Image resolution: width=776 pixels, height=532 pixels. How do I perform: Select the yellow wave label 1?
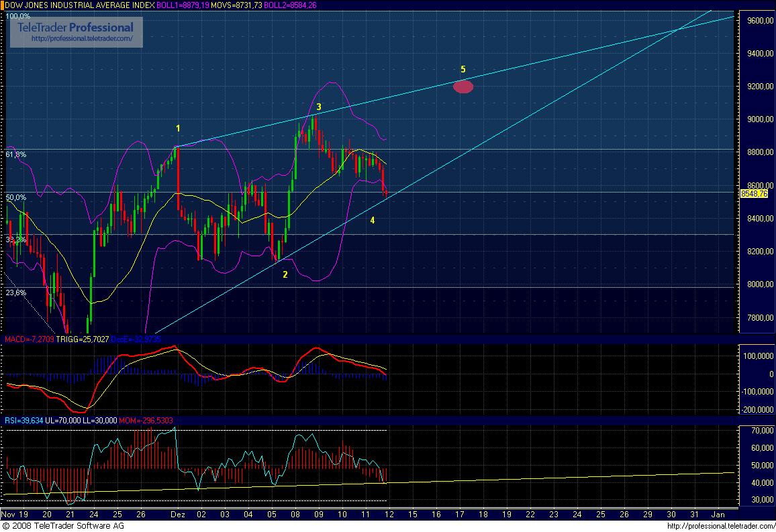178,128
